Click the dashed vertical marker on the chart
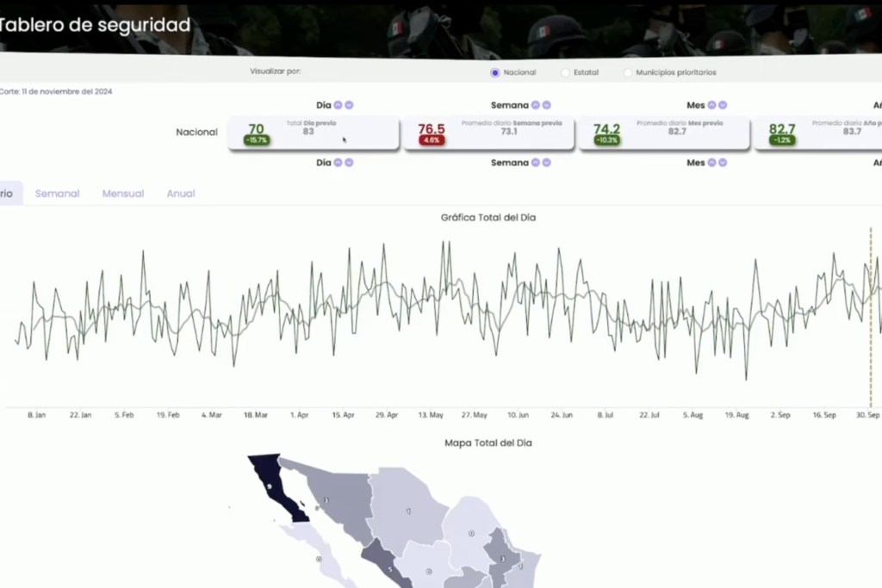Screen dimensions: 882x588 [x=871, y=317]
